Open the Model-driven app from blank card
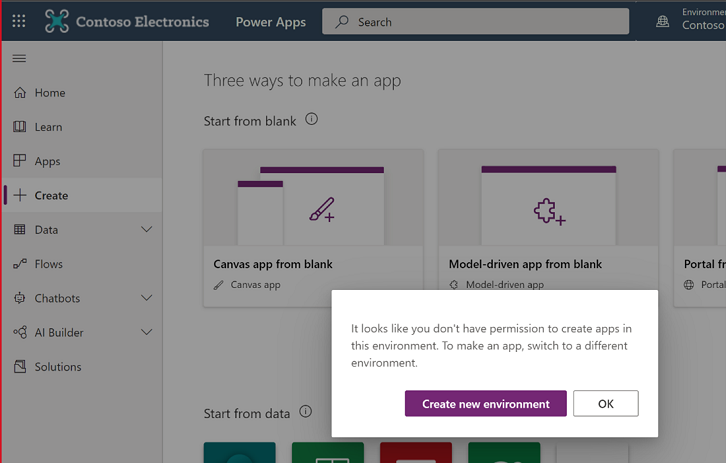 click(548, 220)
